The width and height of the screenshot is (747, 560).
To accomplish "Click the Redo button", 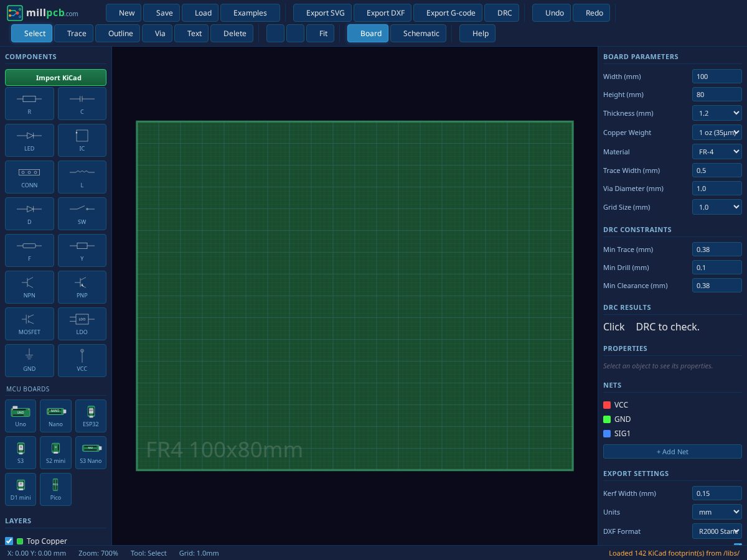I will pyautogui.click(x=591, y=13).
